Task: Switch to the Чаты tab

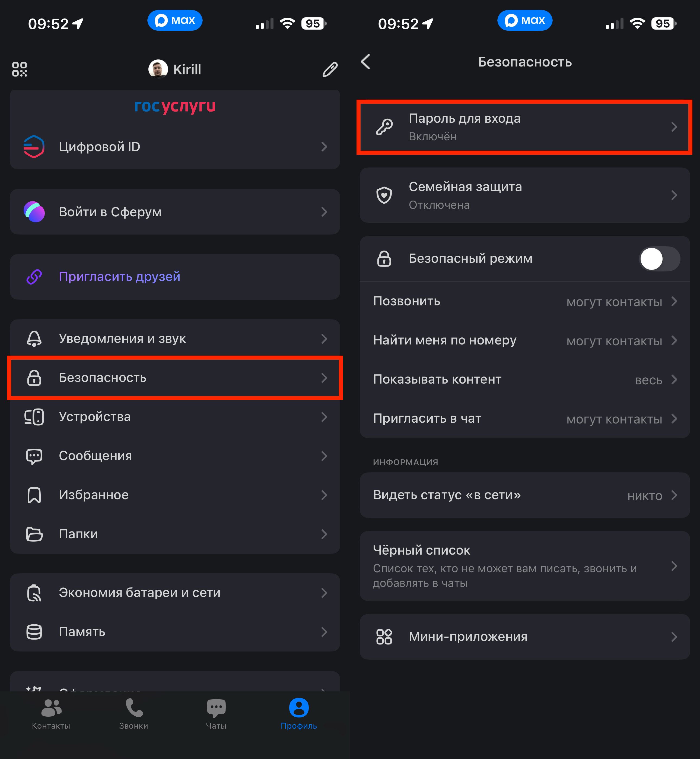Action: [216, 713]
